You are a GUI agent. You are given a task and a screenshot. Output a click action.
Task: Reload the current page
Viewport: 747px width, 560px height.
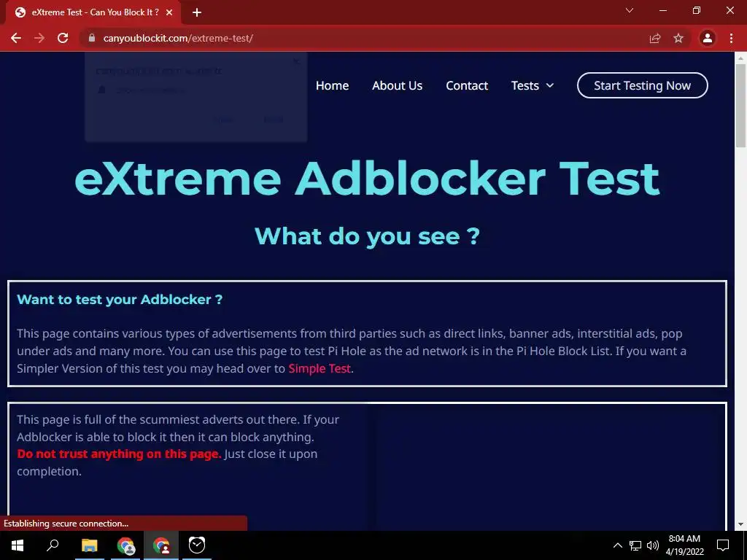click(63, 38)
